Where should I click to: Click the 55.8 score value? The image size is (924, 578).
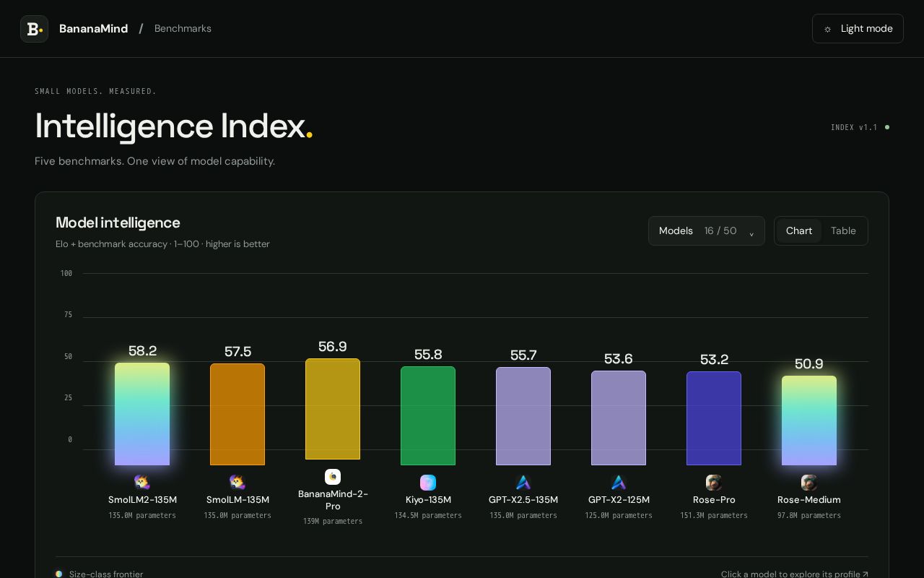[428, 355]
